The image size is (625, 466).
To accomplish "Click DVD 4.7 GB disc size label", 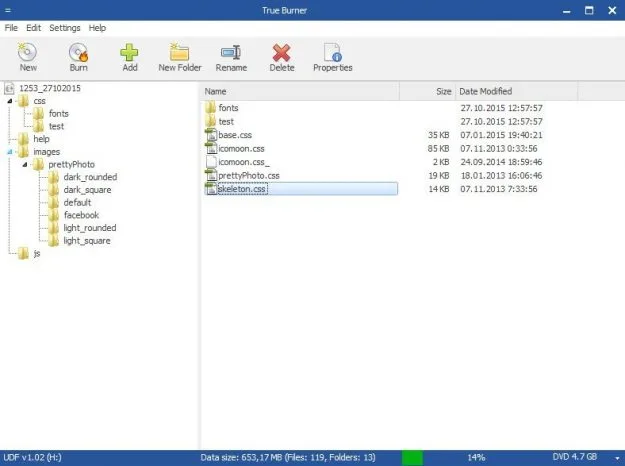I will point(574,457).
